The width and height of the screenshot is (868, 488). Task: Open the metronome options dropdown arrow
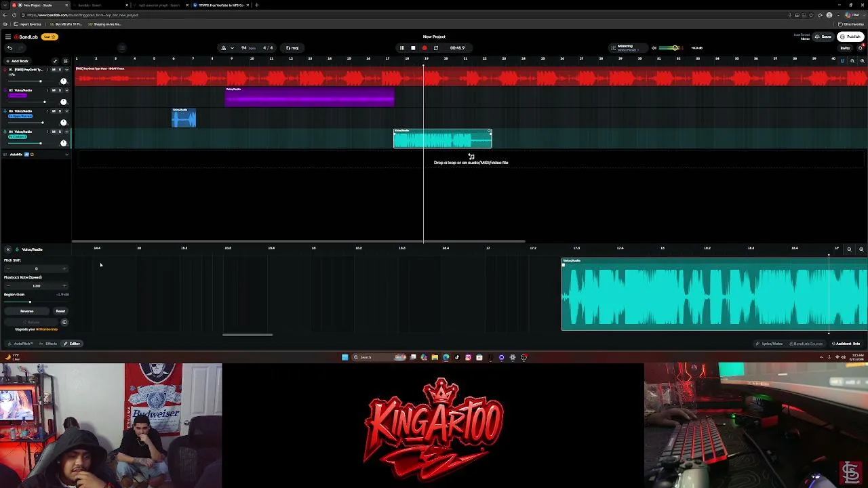pyautogui.click(x=232, y=48)
